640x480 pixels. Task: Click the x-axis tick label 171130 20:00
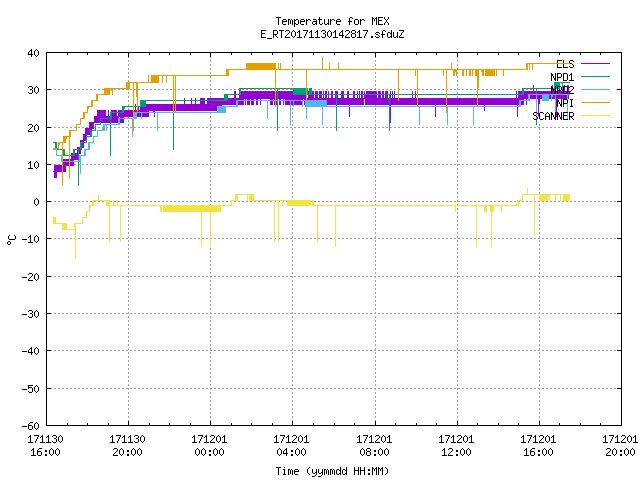(127, 445)
